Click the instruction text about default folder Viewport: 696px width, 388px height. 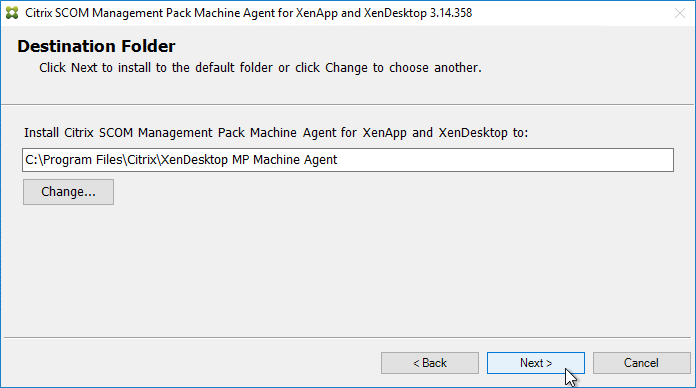(x=260, y=67)
